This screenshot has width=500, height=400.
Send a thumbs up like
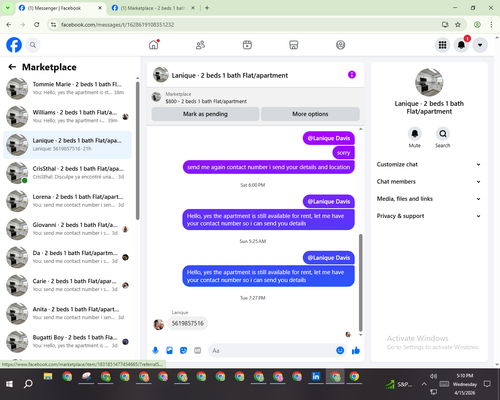pyautogui.click(x=356, y=350)
